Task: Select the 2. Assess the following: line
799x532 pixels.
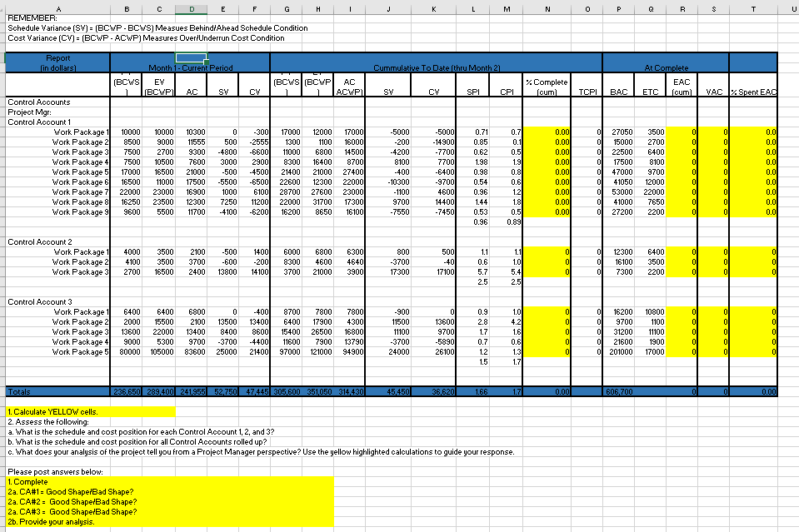Action: click(x=47, y=422)
